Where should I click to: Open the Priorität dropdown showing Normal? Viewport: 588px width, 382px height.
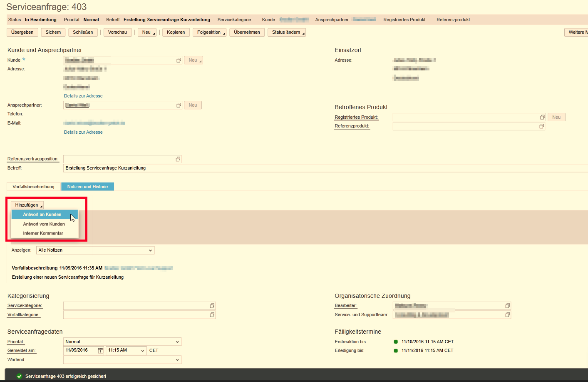(x=177, y=342)
